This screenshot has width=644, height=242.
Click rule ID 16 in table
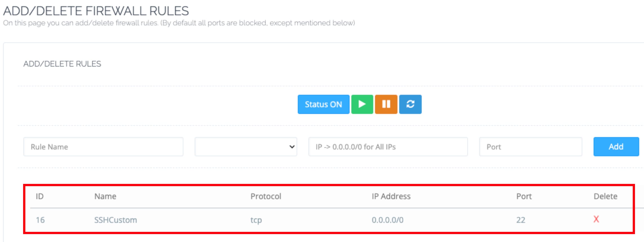tap(40, 220)
